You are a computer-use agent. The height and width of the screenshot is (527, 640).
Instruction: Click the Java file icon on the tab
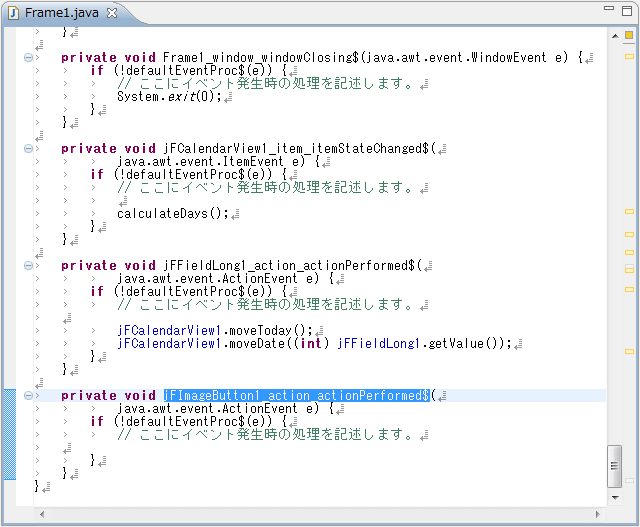13,13
